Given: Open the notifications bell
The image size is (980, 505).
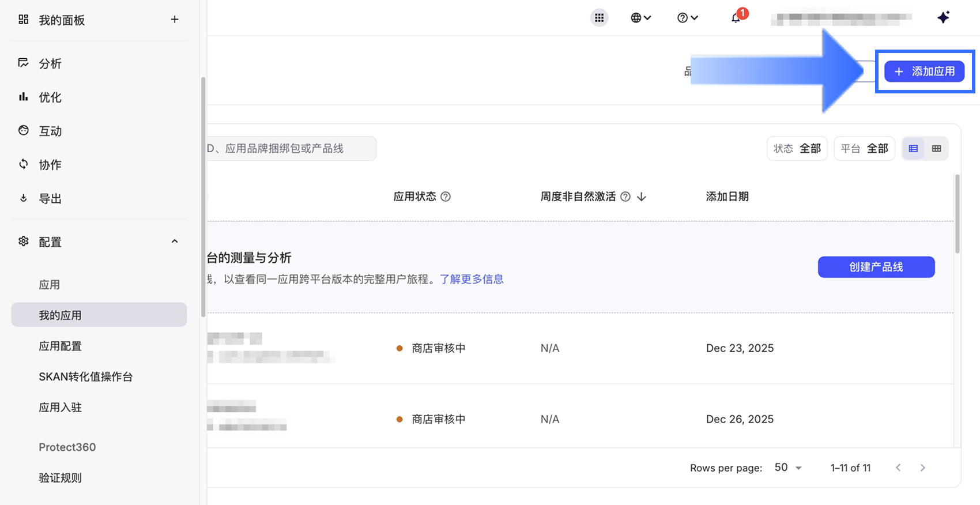Looking at the screenshot, I should [x=736, y=18].
